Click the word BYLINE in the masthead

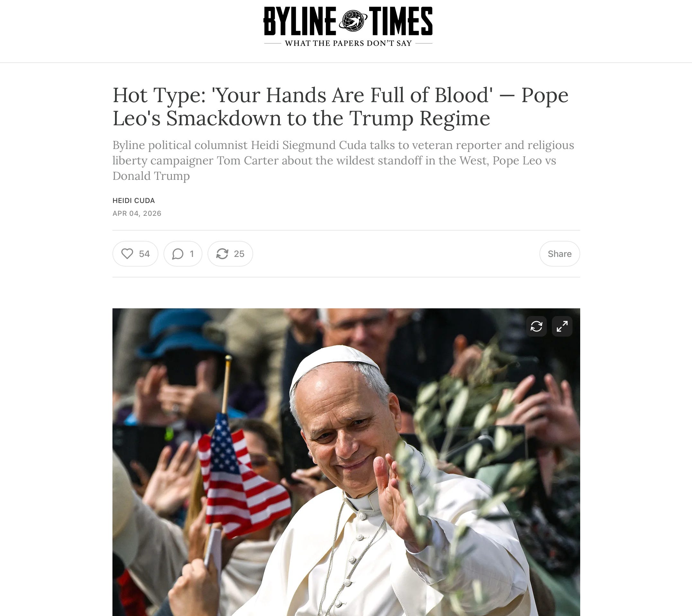pos(300,21)
